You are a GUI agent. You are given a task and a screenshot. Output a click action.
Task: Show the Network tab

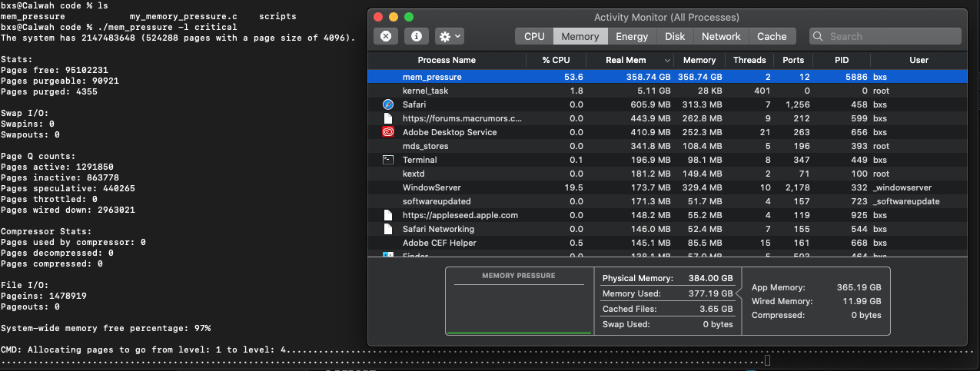(x=721, y=36)
